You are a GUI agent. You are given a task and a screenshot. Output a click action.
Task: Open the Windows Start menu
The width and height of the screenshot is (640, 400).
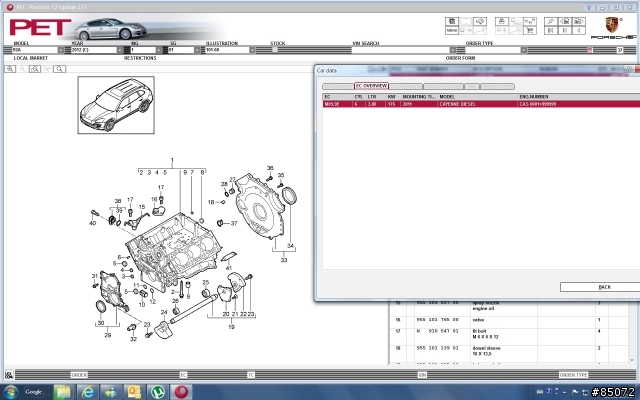pos(11,392)
